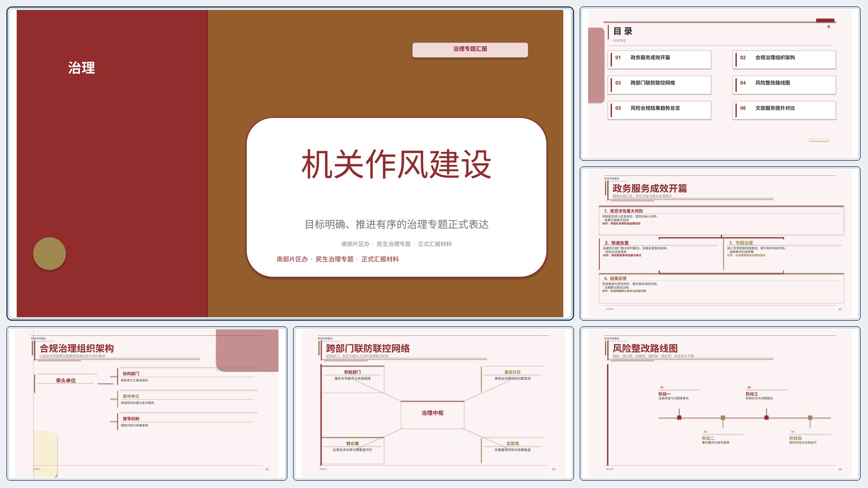Click the action line 动作:滚动更新事项进展与堵点

tap(622, 255)
